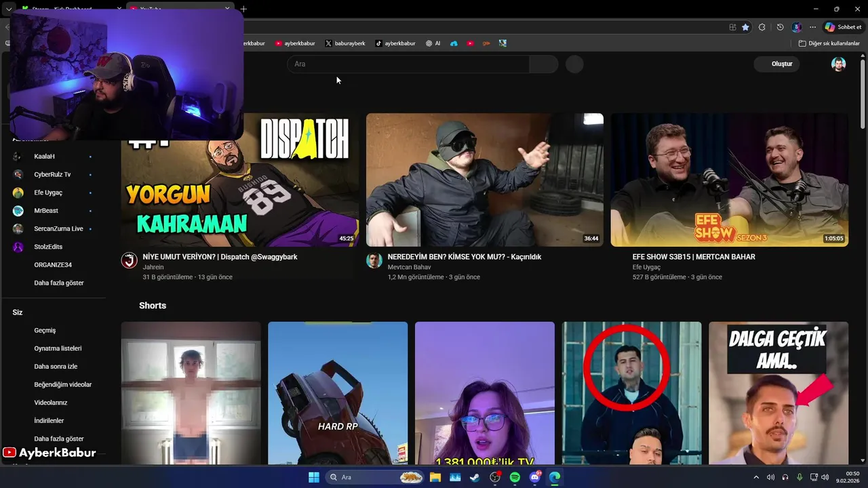868x488 pixels.
Task: Click the Sohbet et Copilot button
Action: (843, 27)
